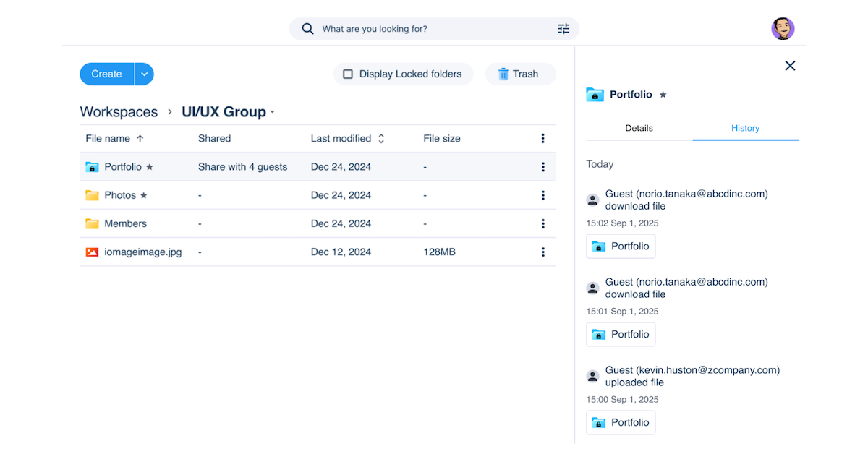Open more options for Members row
Screen dimensions: 868x454
[x=542, y=224]
